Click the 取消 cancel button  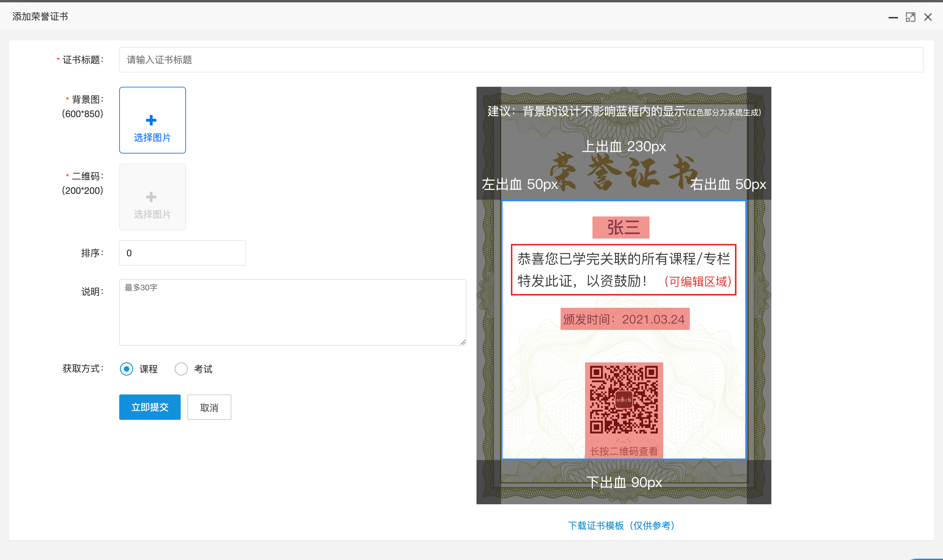[209, 407]
